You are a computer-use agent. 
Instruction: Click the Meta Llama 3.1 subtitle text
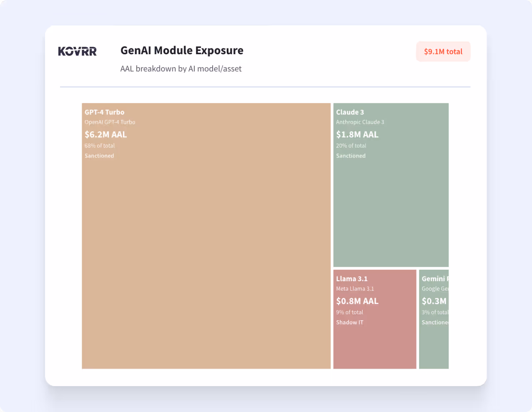(x=355, y=289)
